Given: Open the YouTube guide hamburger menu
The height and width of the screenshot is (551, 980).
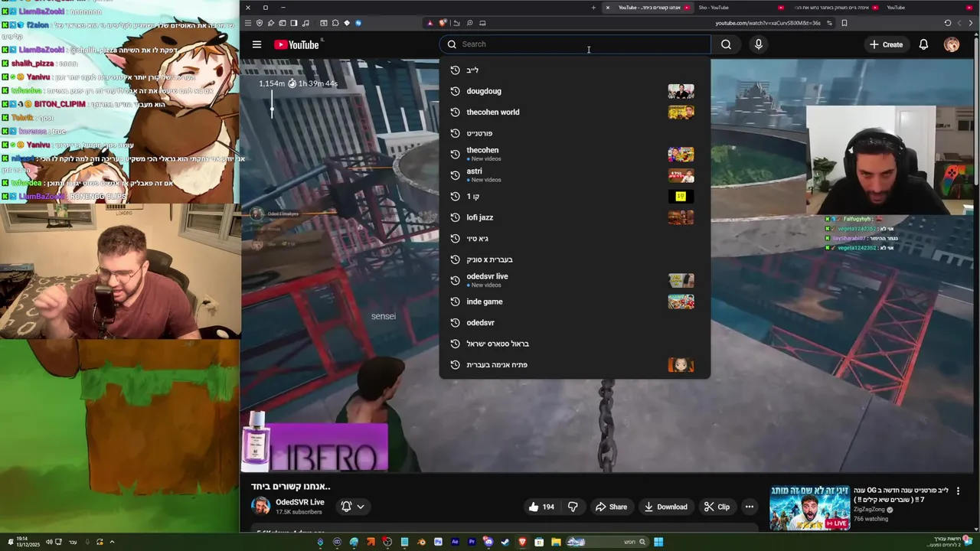Looking at the screenshot, I should [x=256, y=44].
